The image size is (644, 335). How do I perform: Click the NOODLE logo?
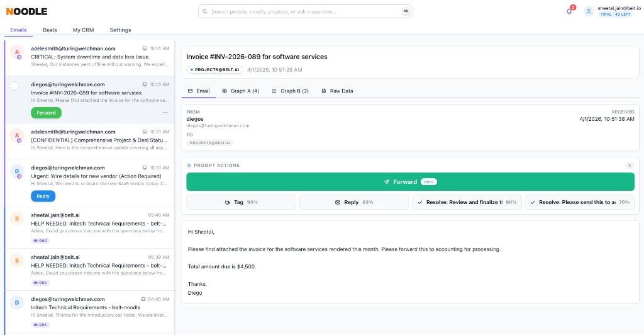26,11
